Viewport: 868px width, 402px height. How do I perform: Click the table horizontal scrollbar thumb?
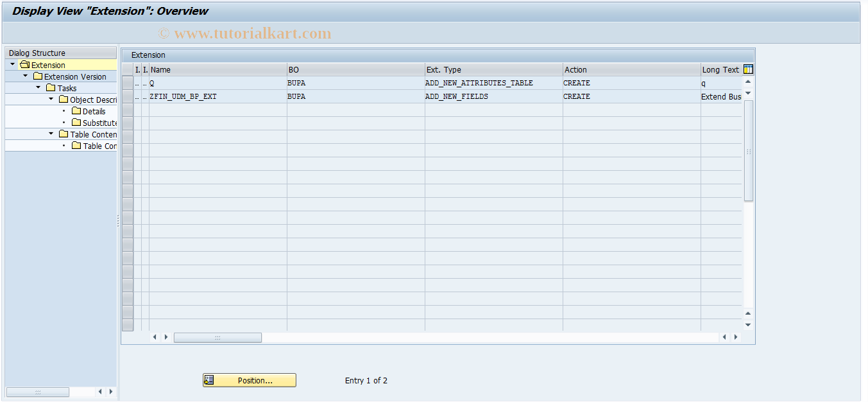[x=217, y=337]
